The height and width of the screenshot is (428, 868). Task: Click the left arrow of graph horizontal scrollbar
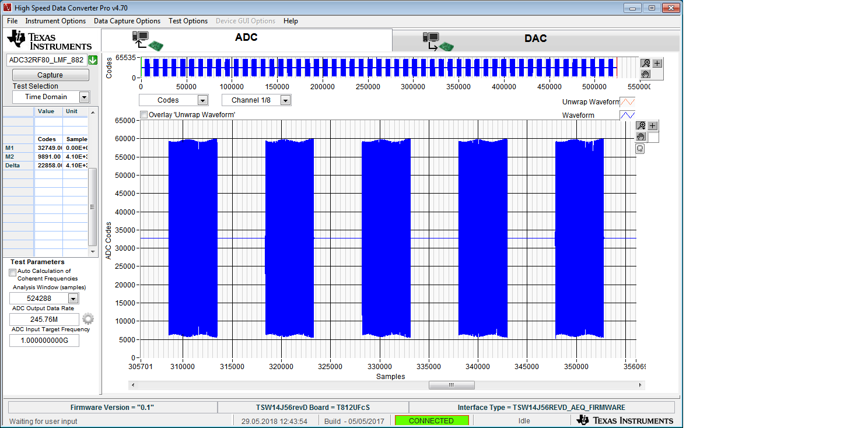pos(132,385)
